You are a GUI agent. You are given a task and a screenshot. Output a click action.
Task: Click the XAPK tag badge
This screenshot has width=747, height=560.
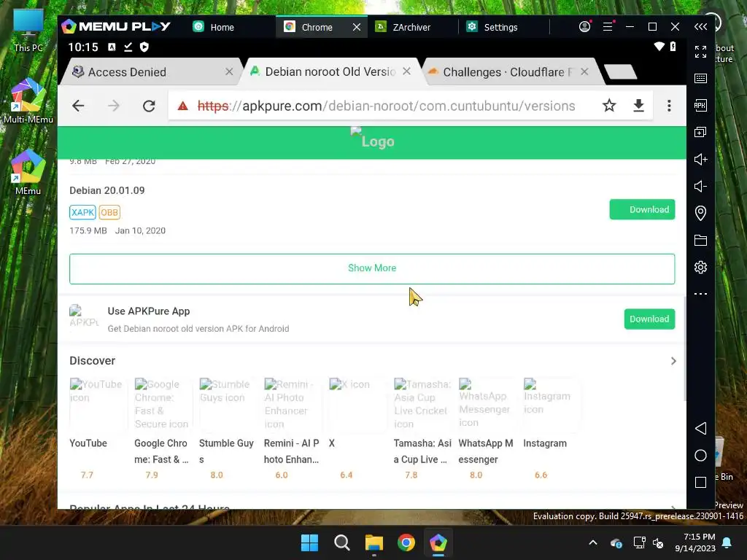(82, 212)
